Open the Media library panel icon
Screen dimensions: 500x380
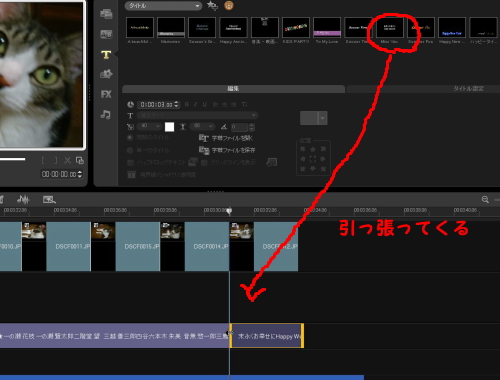106,14
